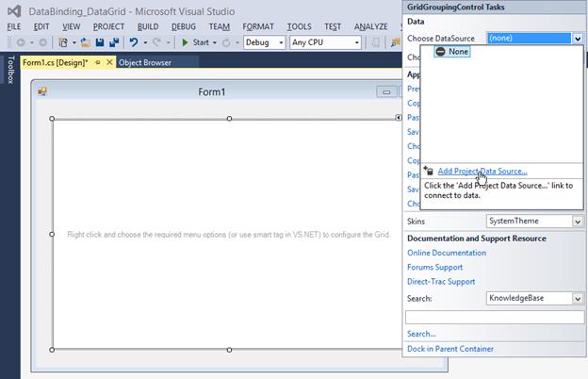588x379 pixels.
Task: Open the TEAM menu
Action: pos(219,26)
